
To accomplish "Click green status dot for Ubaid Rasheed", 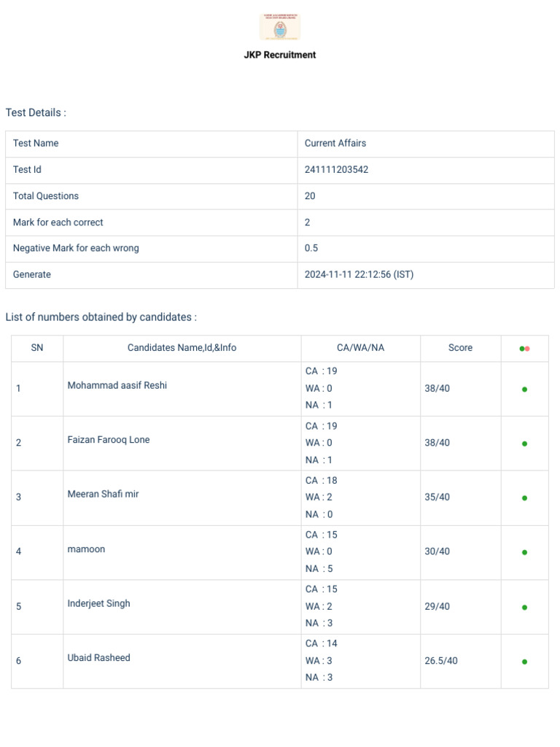I will point(524,661).
